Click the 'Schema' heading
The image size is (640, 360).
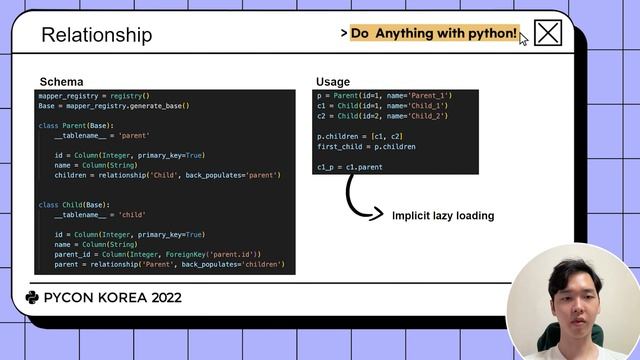(62, 82)
